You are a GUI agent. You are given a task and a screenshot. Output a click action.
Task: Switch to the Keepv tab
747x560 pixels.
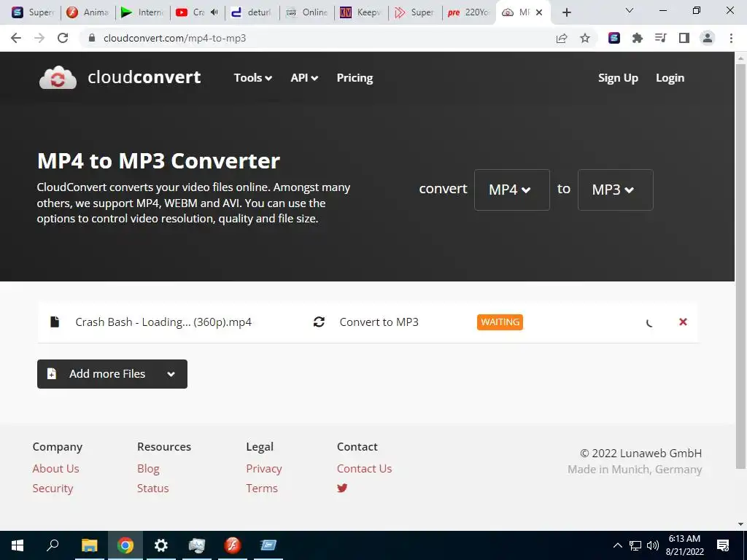coord(361,12)
